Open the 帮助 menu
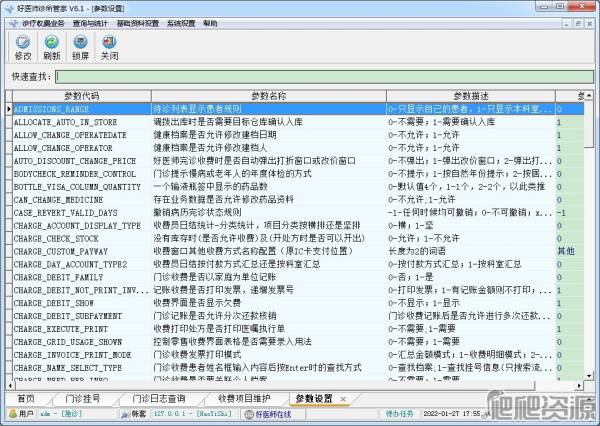Viewport: 600px width, 426px height. (x=210, y=22)
